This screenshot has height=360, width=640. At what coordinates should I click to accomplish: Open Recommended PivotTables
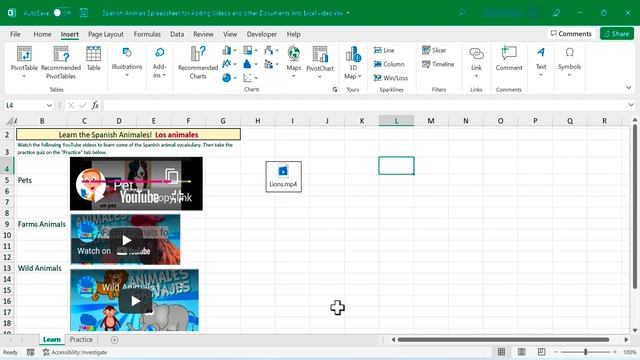[x=61, y=62]
